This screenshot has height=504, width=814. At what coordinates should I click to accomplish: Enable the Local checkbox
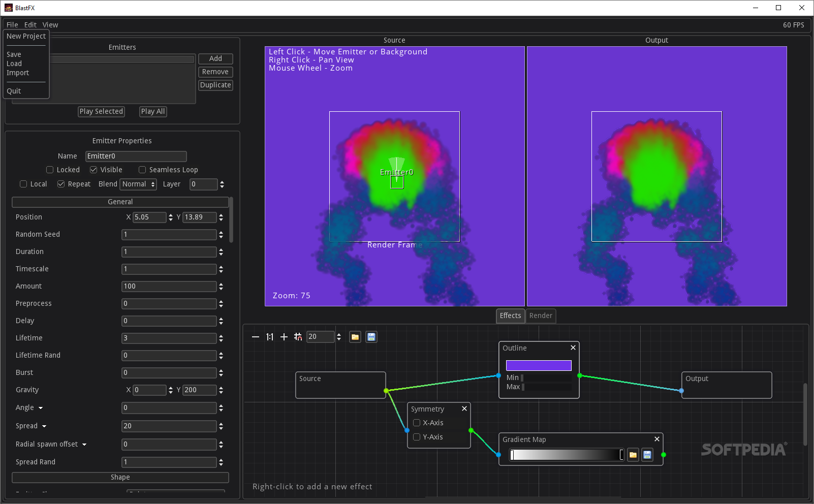pos(23,184)
